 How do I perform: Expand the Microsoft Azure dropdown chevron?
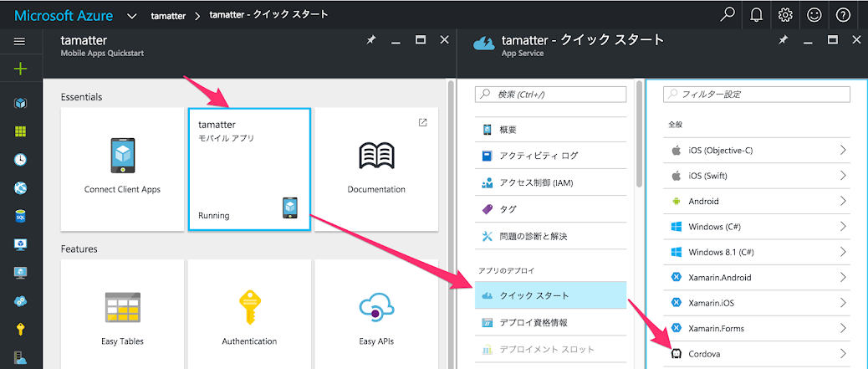tap(132, 16)
